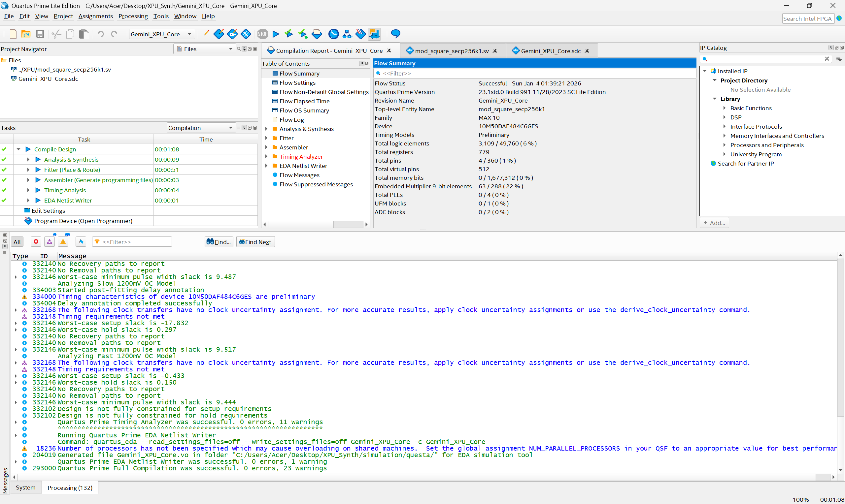Open the Programmer toolbar icon
The width and height of the screenshot is (845, 504).
(360, 34)
